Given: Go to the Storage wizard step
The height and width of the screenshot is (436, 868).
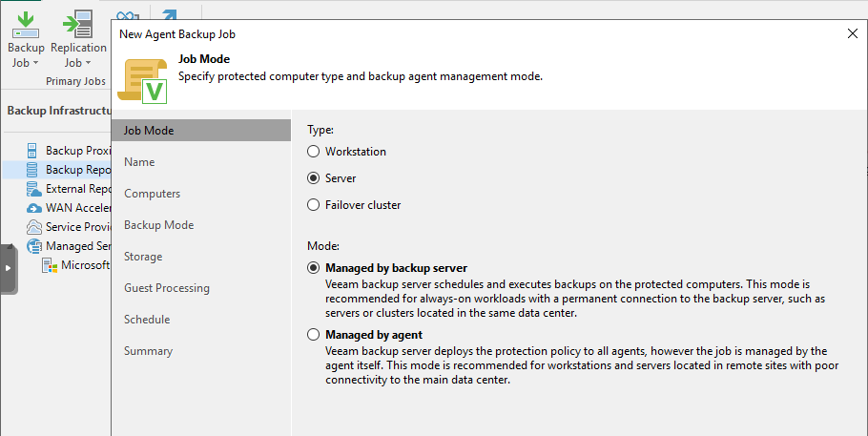Looking at the screenshot, I should point(143,257).
